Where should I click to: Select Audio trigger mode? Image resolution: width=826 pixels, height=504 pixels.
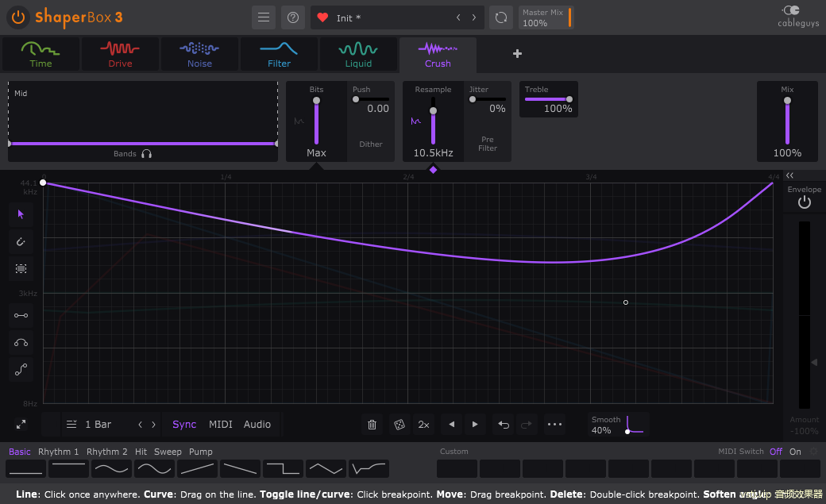click(x=257, y=425)
